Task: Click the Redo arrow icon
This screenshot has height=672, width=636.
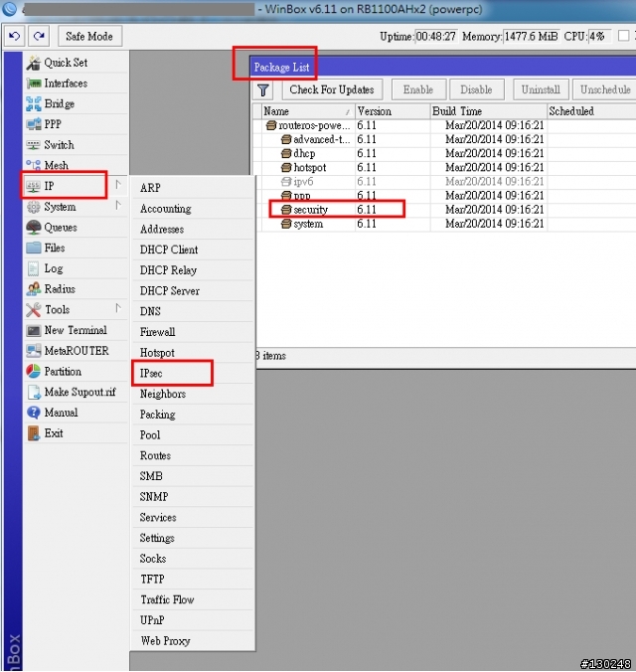Action: pos(39,36)
